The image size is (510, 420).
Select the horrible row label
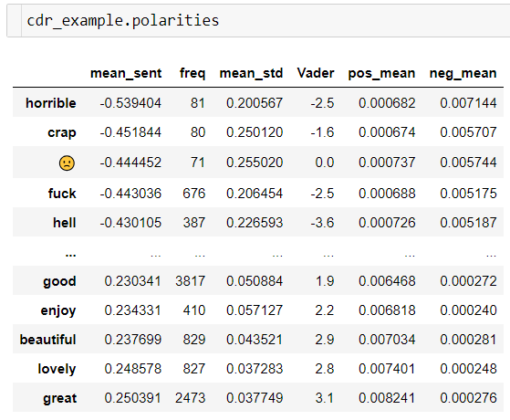(x=51, y=103)
